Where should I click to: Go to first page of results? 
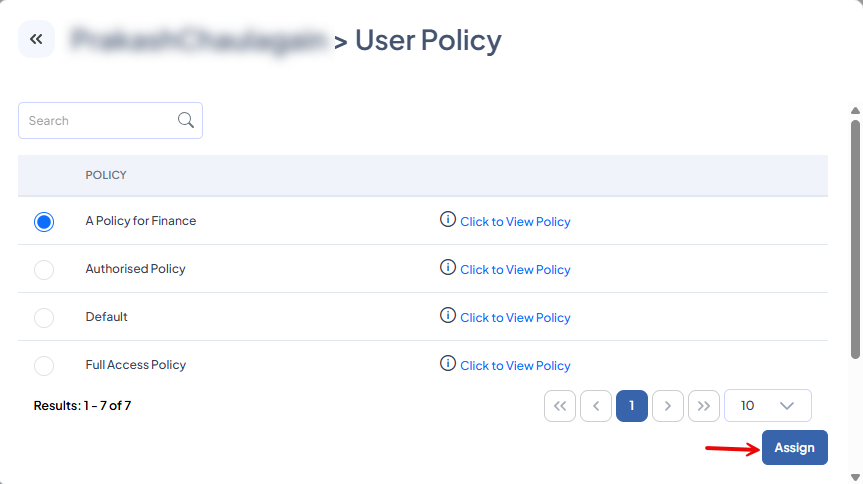coord(560,406)
